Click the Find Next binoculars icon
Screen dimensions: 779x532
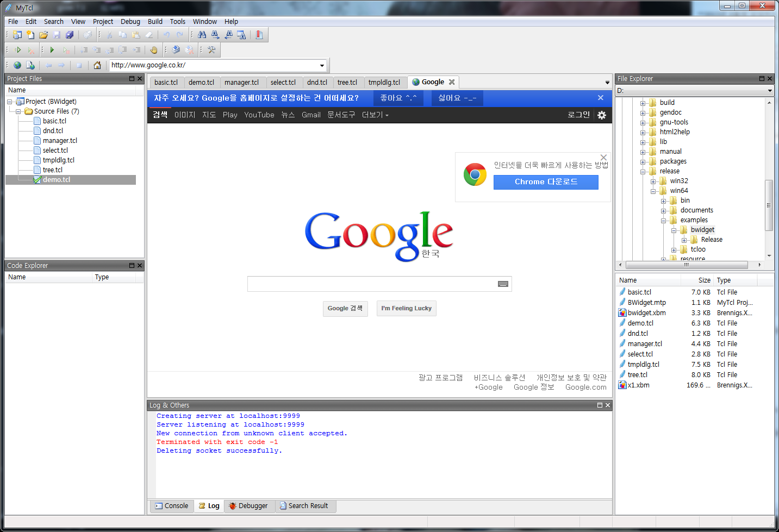click(215, 35)
